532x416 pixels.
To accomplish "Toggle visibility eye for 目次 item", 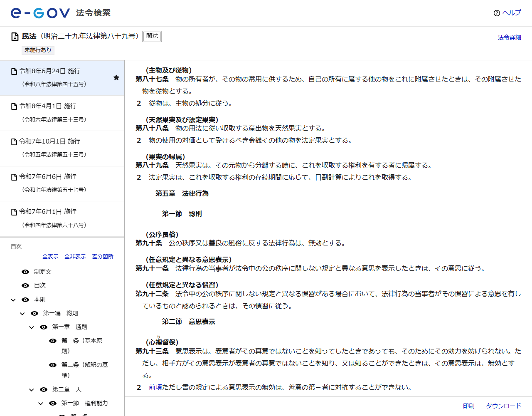I will tap(25, 285).
